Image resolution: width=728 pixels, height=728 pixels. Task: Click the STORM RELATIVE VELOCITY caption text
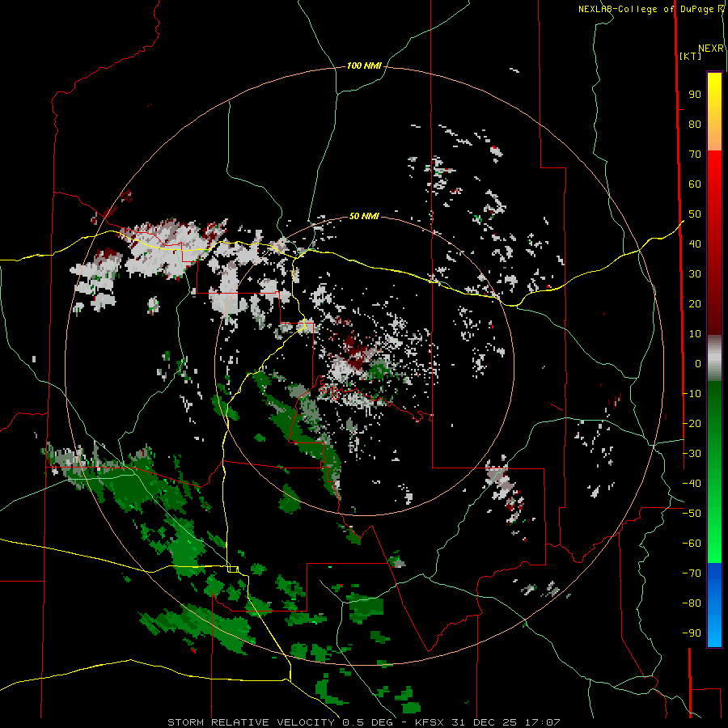click(252, 722)
